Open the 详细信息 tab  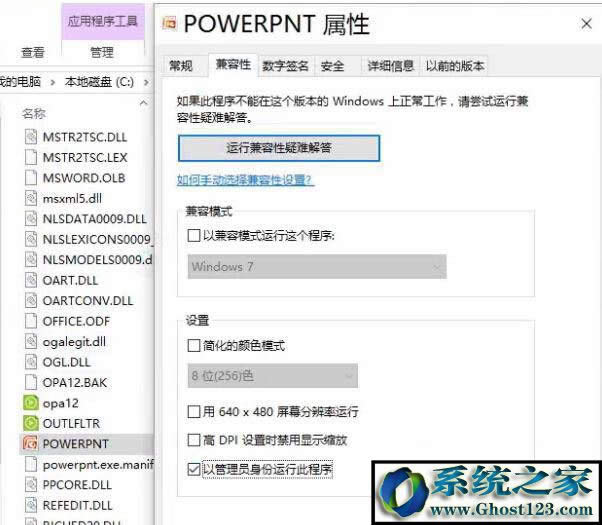[389, 66]
